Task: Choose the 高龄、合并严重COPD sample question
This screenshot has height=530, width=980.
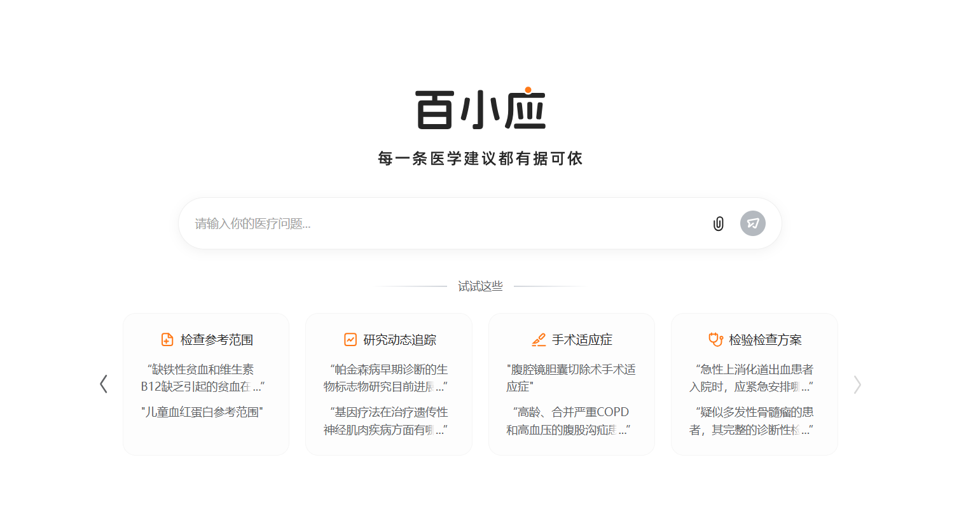Action: [x=568, y=421]
